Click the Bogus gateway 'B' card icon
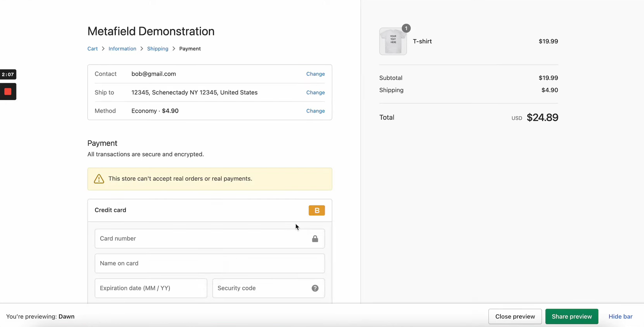The image size is (644, 327). 317,210
